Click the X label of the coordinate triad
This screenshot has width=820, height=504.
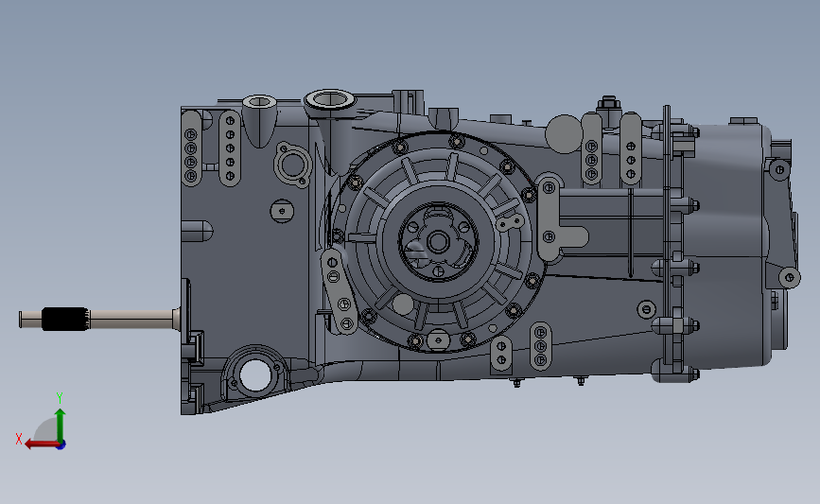(19, 439)
